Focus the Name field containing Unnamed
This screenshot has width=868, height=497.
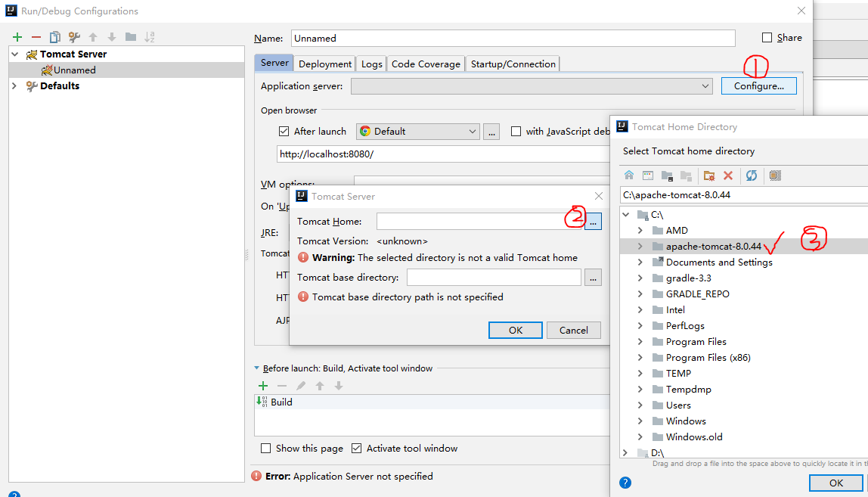tap(513, 39)
